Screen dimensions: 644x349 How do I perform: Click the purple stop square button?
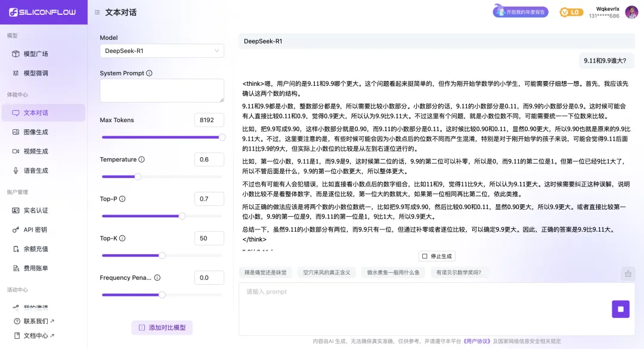tap(621, 309)
